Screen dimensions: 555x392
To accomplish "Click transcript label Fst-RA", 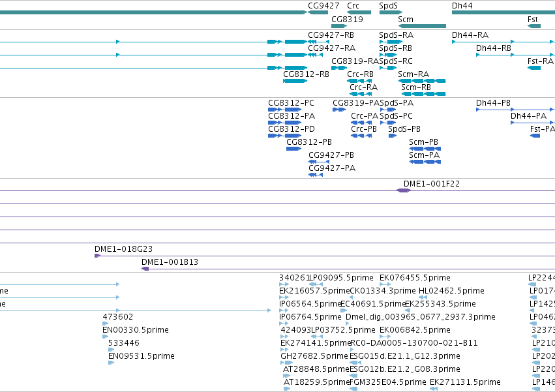I will coord(540,61).
